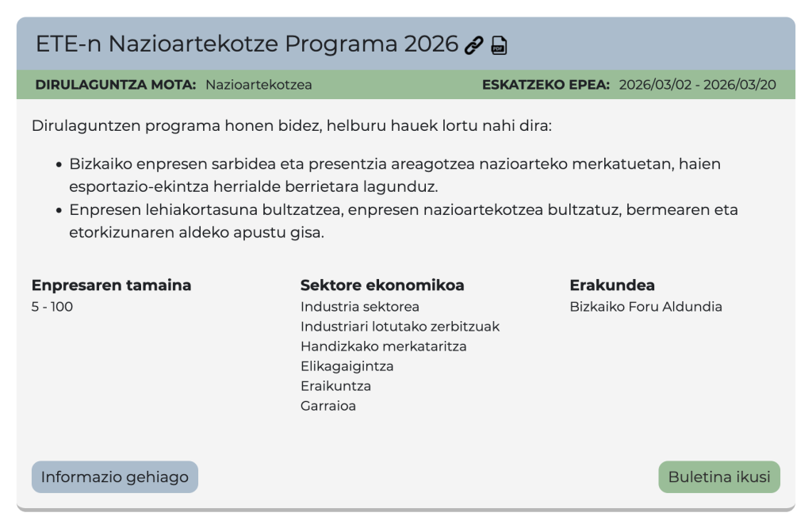Screen dimensions: 812x528
Task: Click the date range 2026/03/02 - 2026/03/20
Action: pos(697,85)
